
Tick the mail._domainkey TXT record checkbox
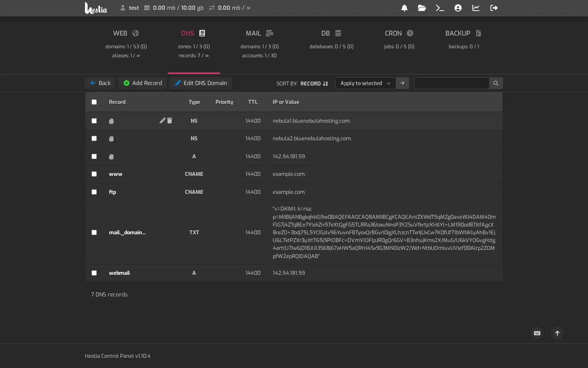[94, 233]
